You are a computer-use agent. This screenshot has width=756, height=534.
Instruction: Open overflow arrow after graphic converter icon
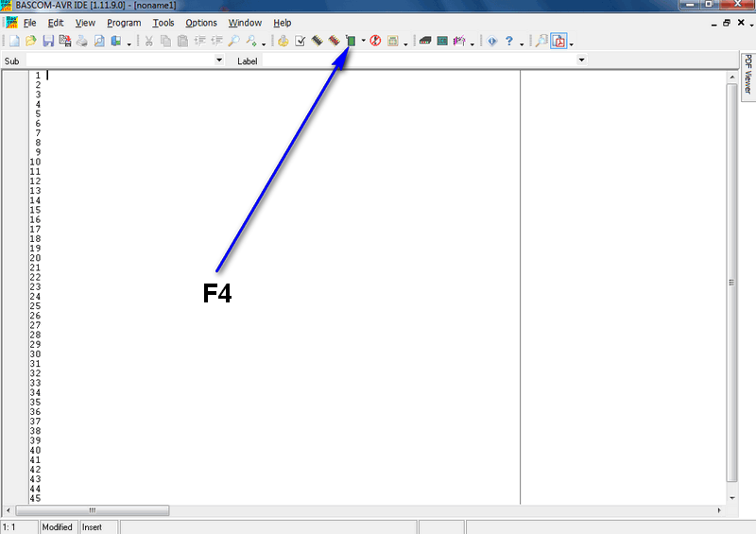click(472, 44)
